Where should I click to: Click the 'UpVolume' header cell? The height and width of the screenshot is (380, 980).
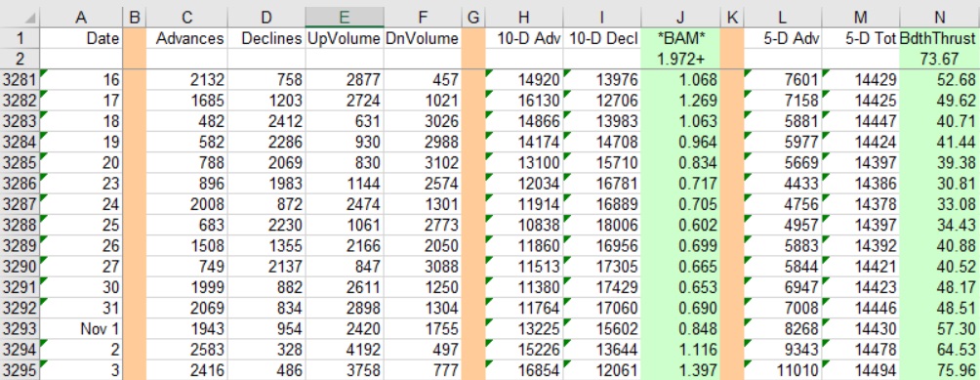(x=345, y=38)
